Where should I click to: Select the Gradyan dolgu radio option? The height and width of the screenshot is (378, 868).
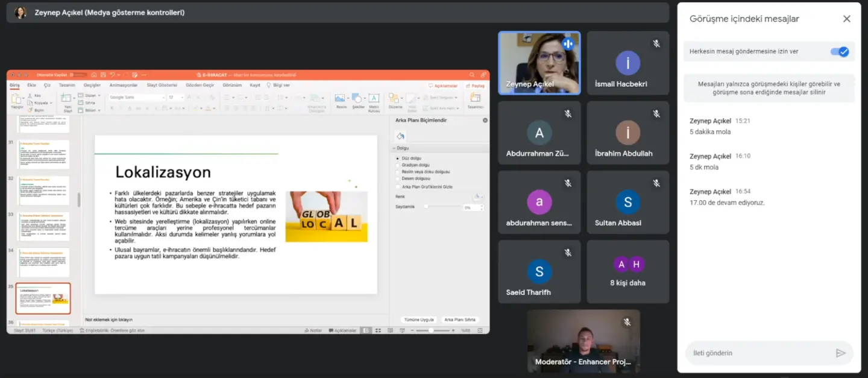397,165
